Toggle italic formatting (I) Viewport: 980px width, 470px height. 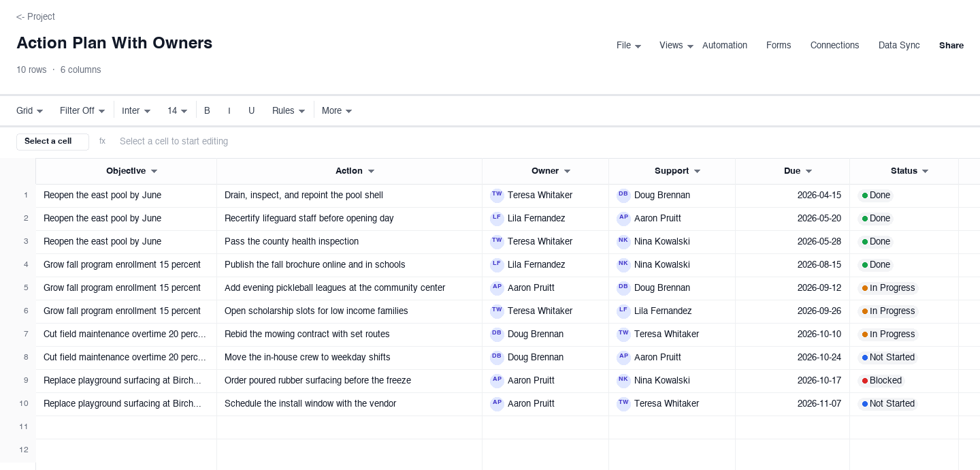point(229,110)
